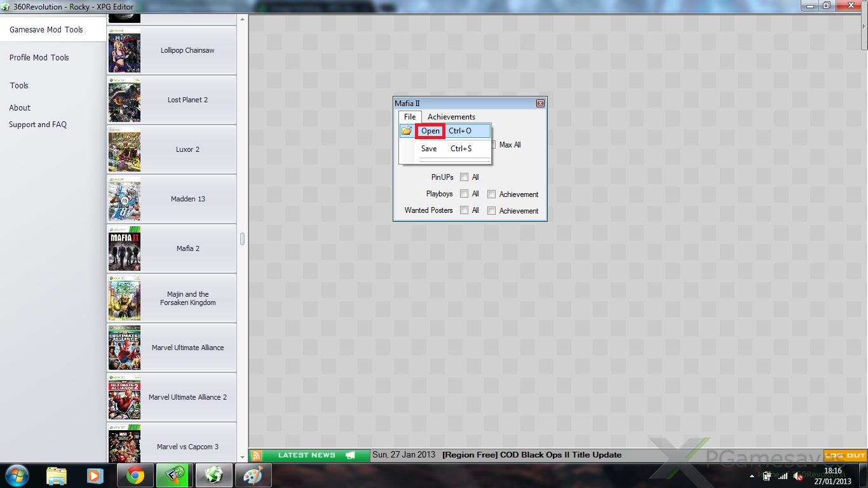Open the Achievements menu in Mafia II window
Screen dimensions: 868x488
pyautogui.click(x=451, y=117)
